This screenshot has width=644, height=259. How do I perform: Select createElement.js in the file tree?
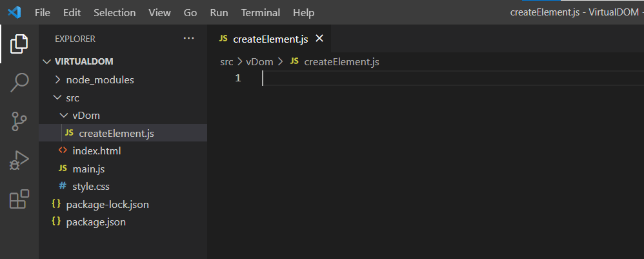click(x=123, y=133)
